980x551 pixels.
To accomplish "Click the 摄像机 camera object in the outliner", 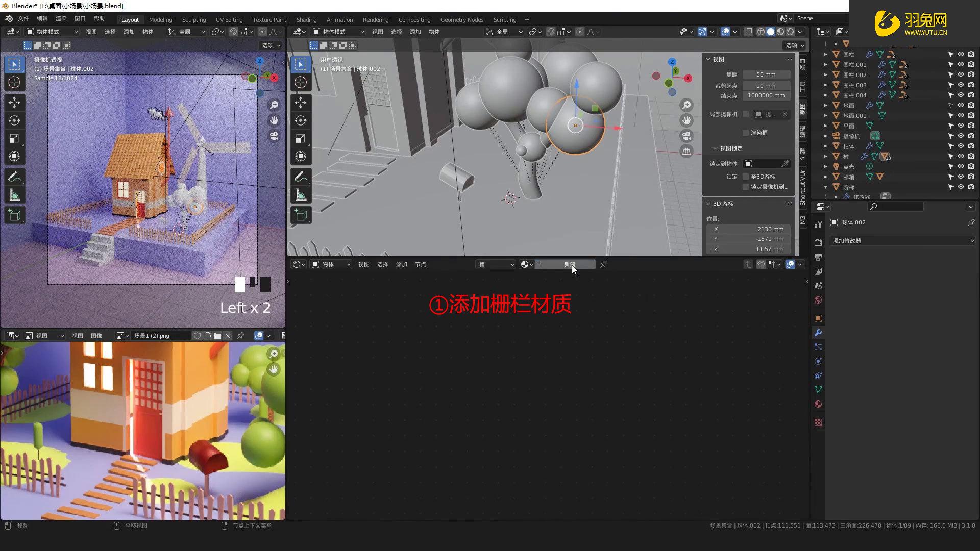I will click(x=851, y=136).
